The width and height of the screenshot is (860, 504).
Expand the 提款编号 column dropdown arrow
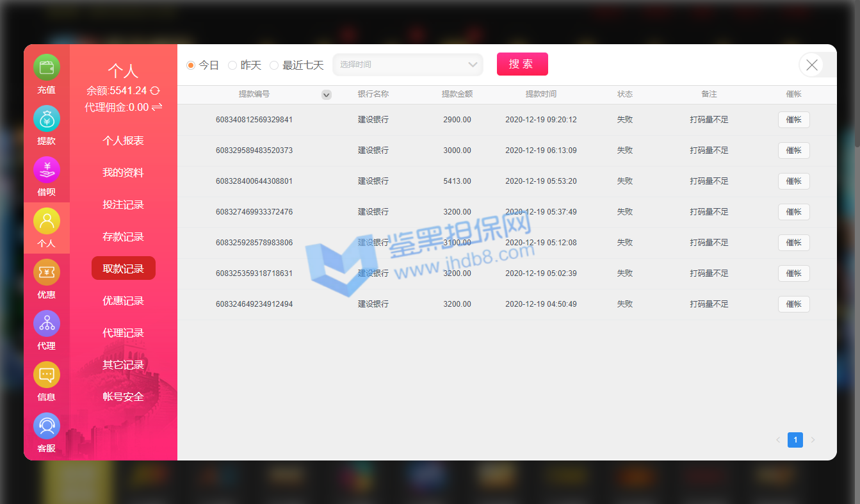pyautogui.click(x=327, y=95)
